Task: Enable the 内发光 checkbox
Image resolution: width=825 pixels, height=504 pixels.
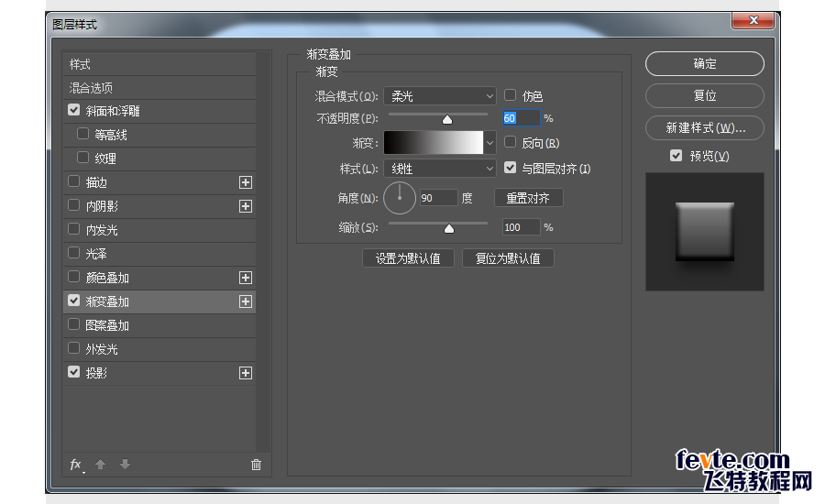Action: point(73,229)
